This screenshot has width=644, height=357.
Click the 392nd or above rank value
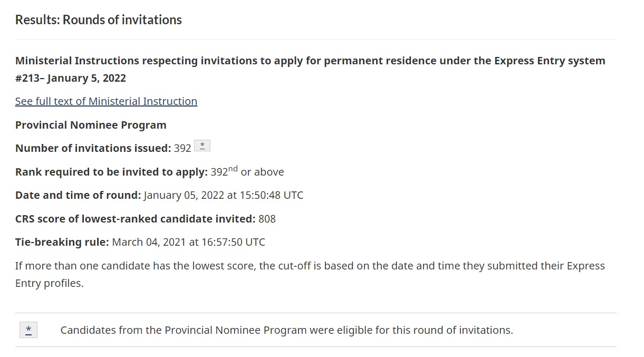(247, 171)
